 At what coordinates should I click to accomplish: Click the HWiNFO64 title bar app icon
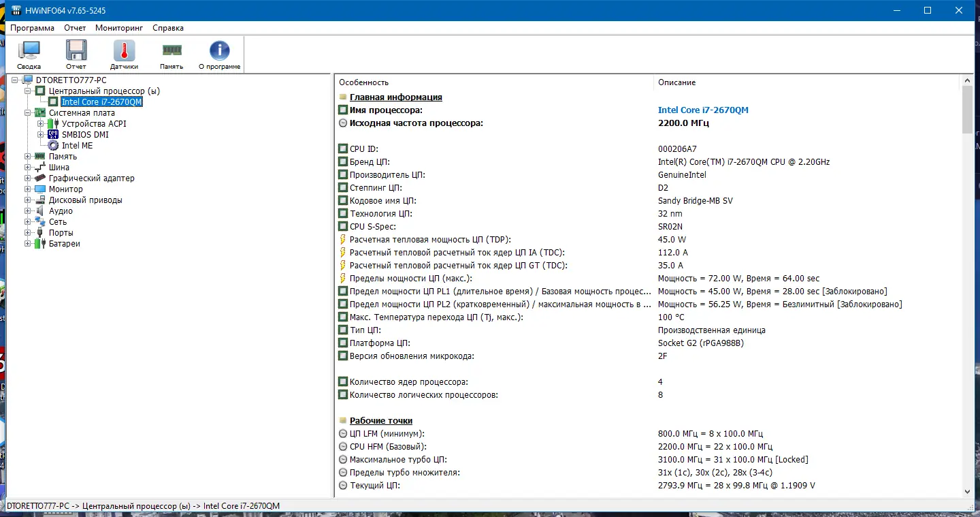point(16,11)
